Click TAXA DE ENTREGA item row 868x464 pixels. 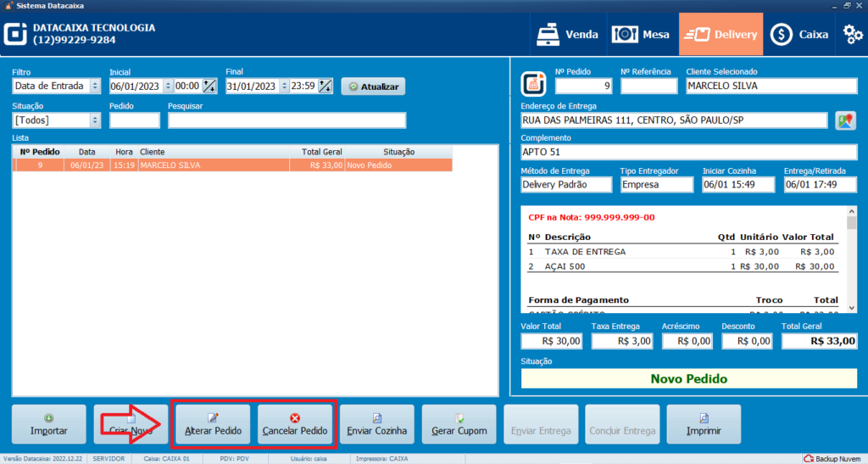point(683,251)
